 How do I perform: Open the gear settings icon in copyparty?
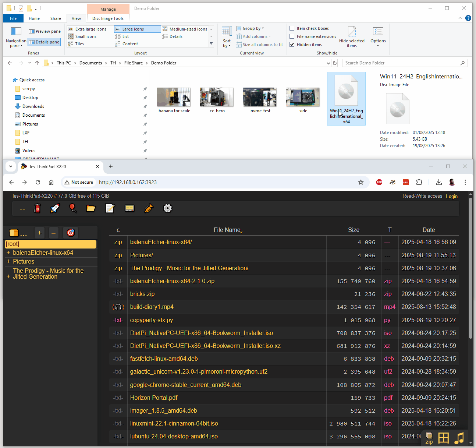[x=167, y=208]
